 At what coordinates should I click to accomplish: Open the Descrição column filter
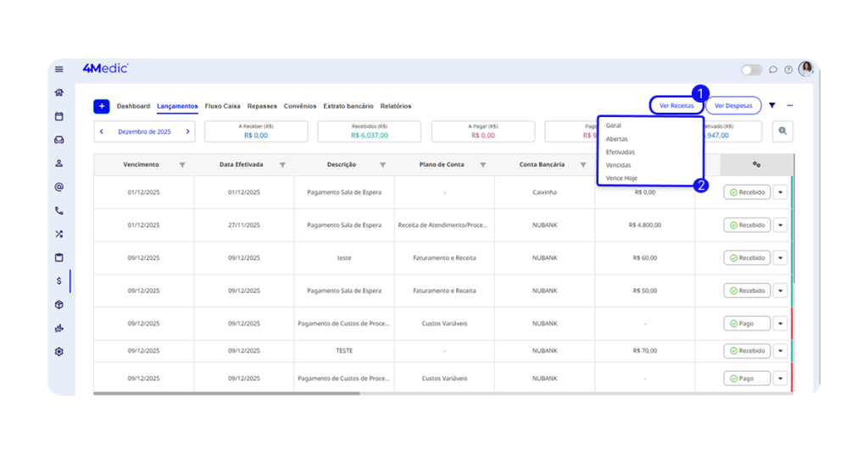[382, 165]
